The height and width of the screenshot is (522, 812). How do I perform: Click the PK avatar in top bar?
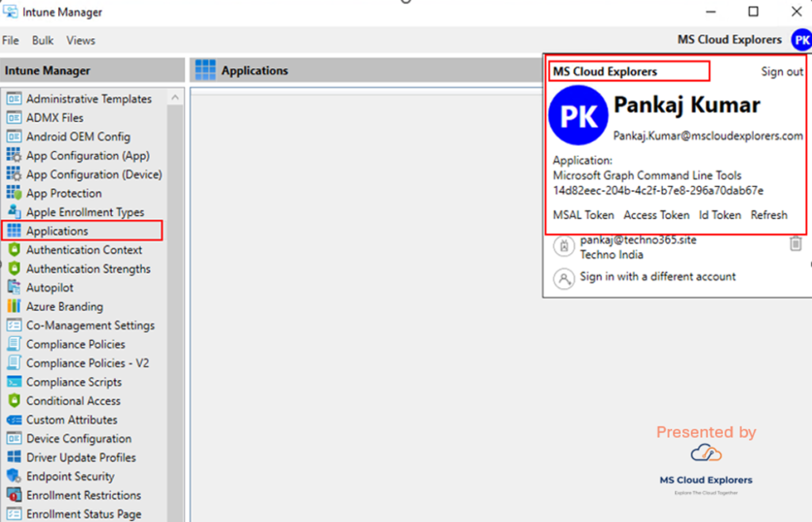[802, 40]
